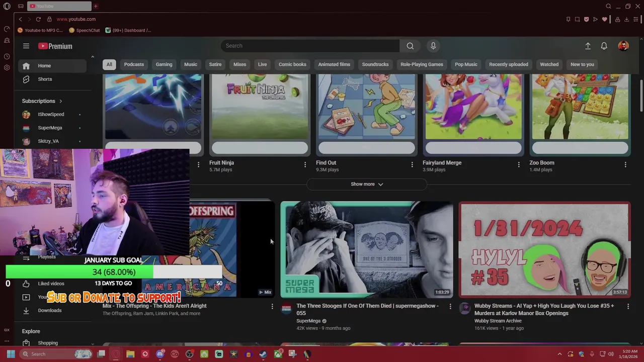The height and width of the screenshot is (362, 644).
Task: Select the New to you chip
Action: [582, 64]
